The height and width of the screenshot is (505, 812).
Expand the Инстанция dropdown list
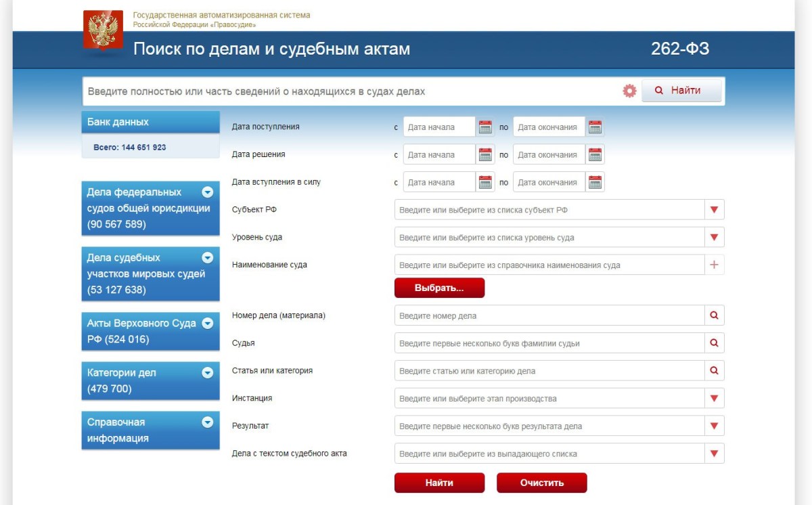(x=714, y=399)
